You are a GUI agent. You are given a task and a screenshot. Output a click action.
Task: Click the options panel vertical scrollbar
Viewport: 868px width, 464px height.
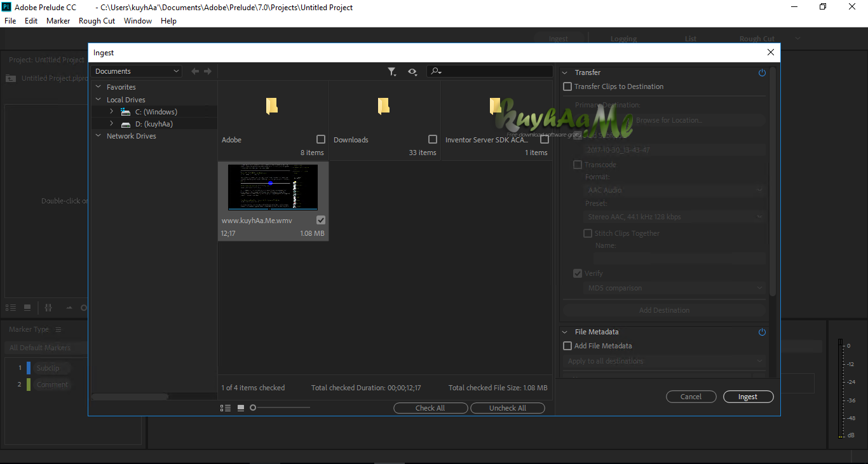point(772,181)
